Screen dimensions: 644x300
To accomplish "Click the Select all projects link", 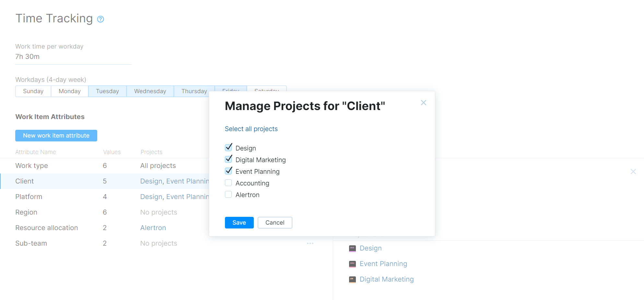I will [x=251, y=129].
